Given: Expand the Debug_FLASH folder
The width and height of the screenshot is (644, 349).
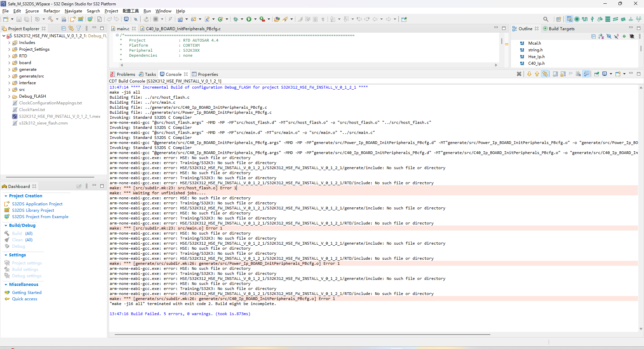Looking at the screenshot, I should (9, 96).
